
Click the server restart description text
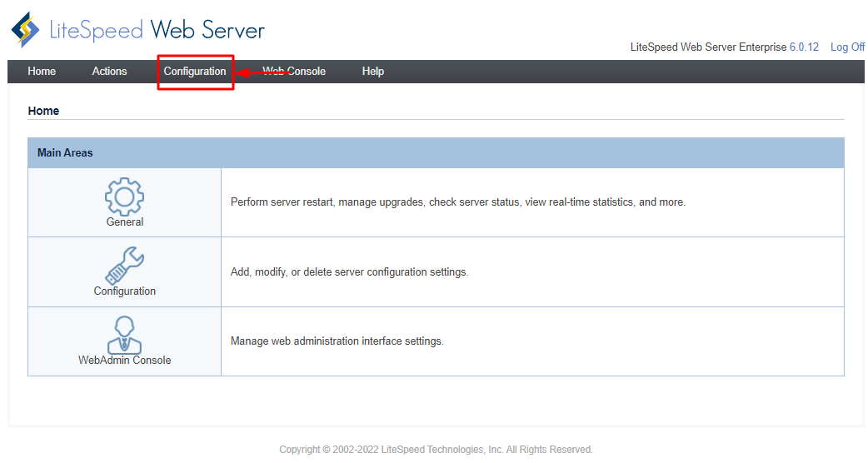(x=457, y=202)
